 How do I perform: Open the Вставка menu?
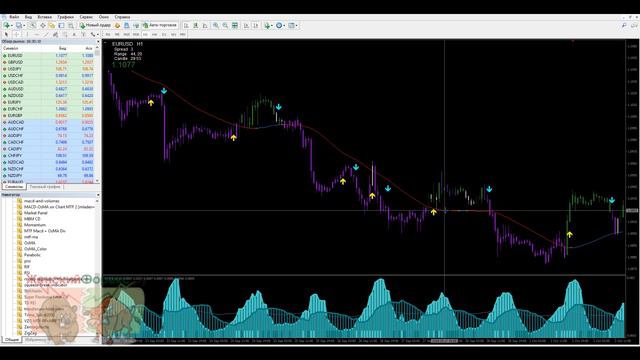pyautogui.click(x=44, y=17)
